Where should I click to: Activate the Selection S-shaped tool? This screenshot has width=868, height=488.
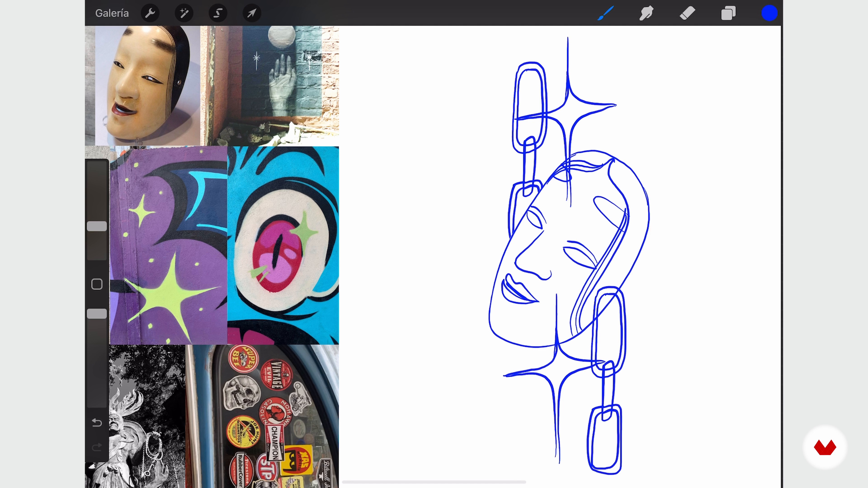(x=218, y=13)
